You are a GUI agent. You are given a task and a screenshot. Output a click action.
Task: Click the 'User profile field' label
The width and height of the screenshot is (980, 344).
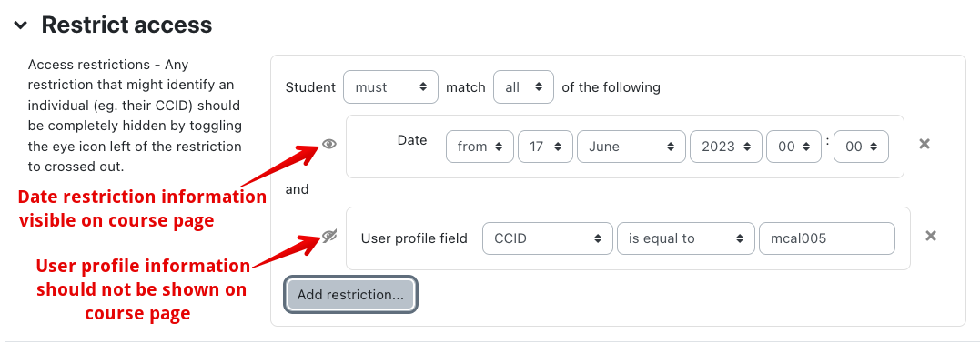pyautogui.click(x=414, y=238)
